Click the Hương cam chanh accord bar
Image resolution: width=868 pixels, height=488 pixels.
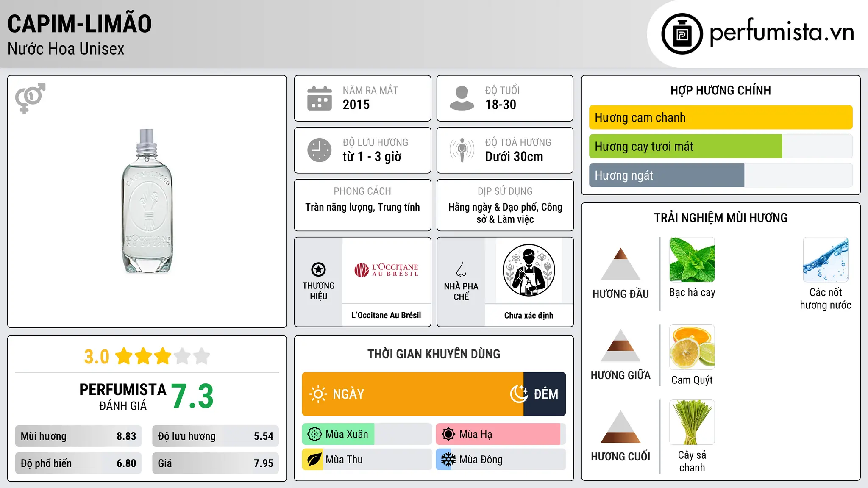click(x=721, y=117)
